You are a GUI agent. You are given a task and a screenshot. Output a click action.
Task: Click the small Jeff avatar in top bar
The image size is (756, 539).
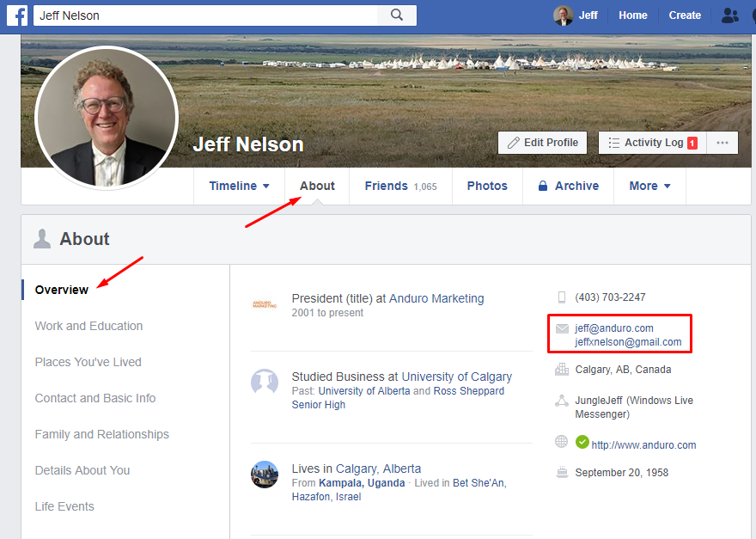click(563, 15)
